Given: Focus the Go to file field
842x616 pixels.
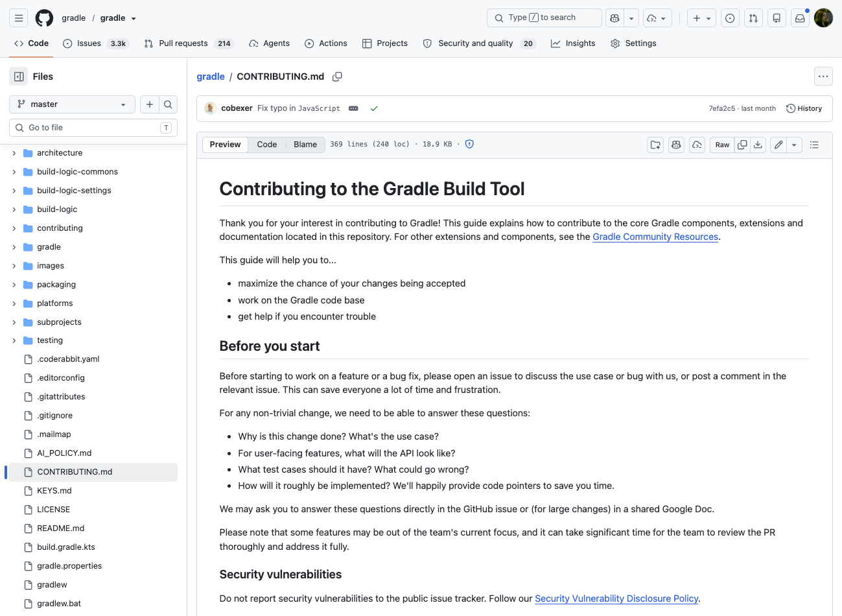Looking at the screenshot, I should click(x=93, y=128).
